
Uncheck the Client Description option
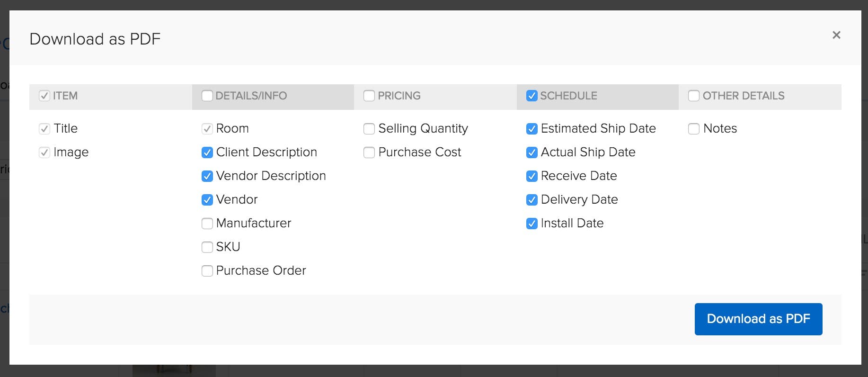point(207,152)
